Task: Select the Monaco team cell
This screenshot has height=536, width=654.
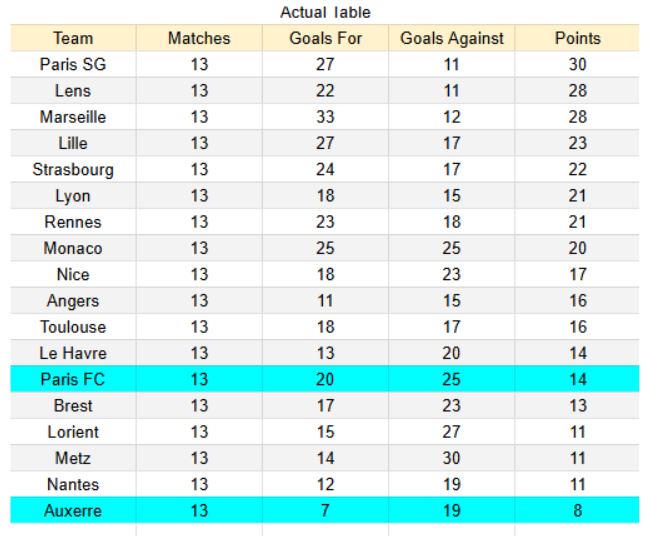Action: pyautogui.click(x=73, y=248)
